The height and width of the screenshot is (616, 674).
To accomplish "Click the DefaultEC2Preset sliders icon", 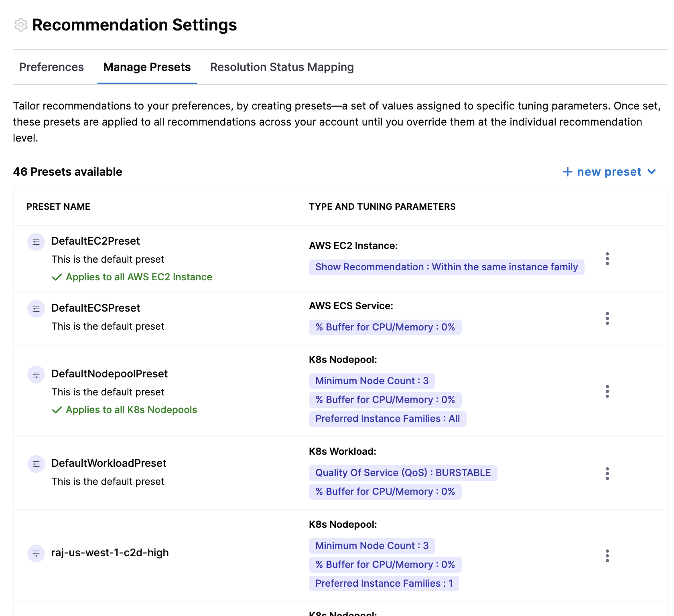I will pos(36,242).
